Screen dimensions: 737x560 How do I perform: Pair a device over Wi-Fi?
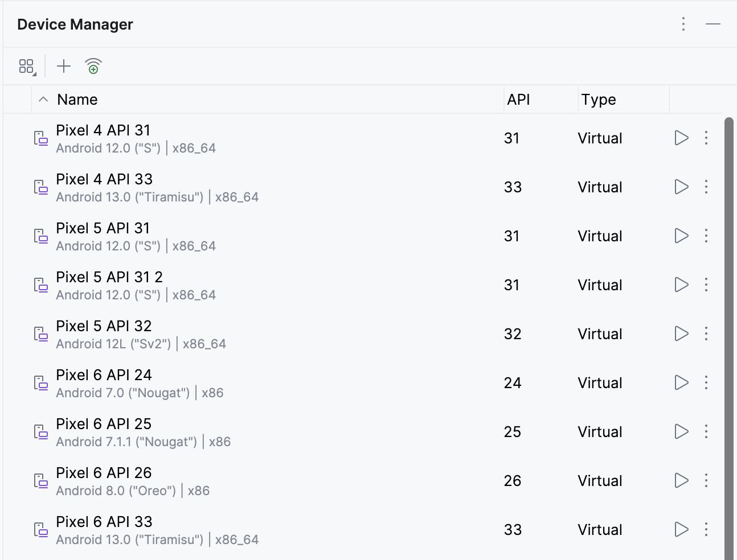[x=93, y=66]
